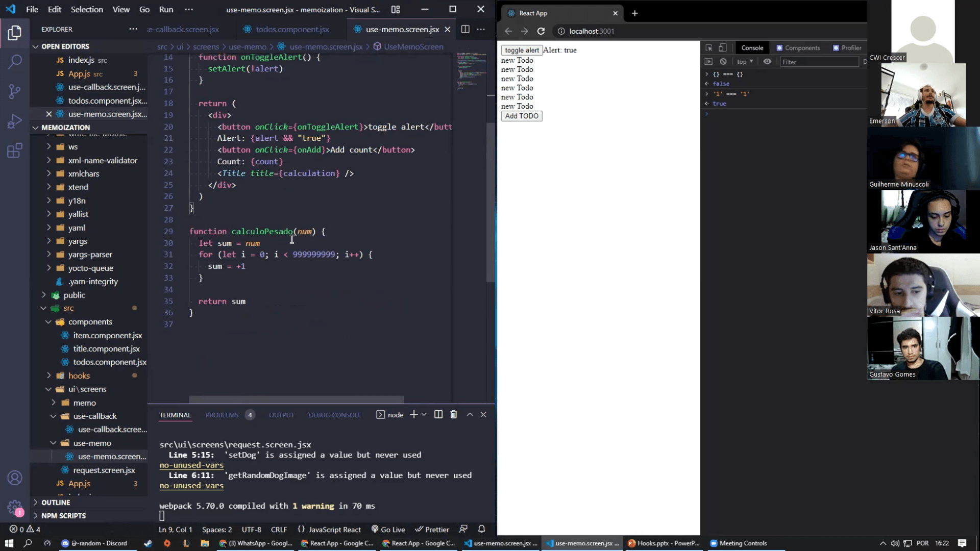This screenshot has height=551, width=980.
Task: Open the Source Control view
Action: click(x=15, y=91)
